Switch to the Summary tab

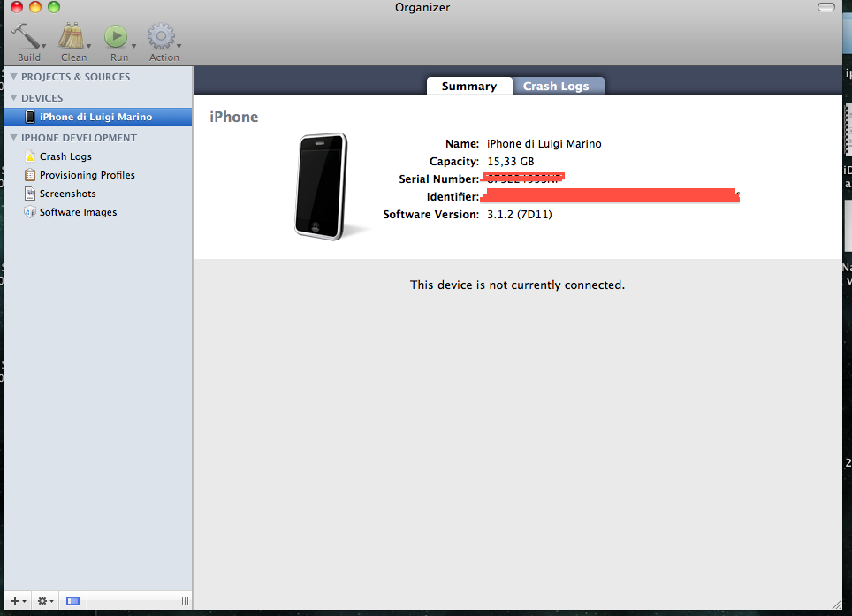(469, 86)
